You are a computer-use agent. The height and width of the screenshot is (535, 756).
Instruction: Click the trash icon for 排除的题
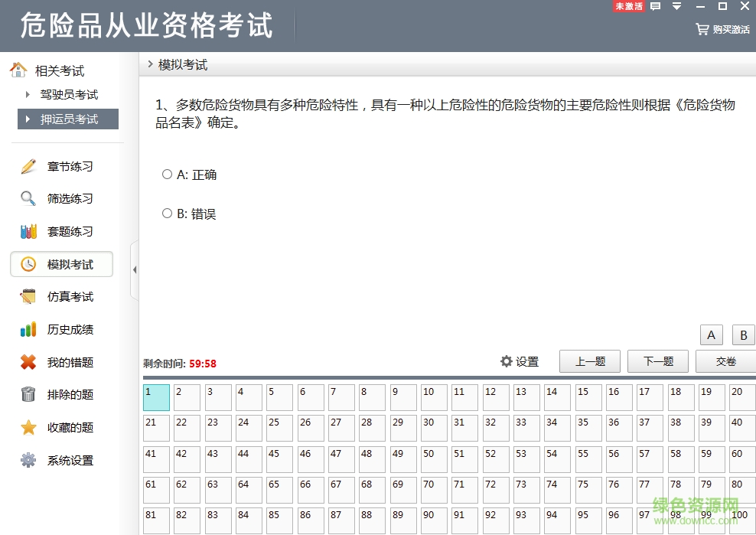[x=28, y=395]
